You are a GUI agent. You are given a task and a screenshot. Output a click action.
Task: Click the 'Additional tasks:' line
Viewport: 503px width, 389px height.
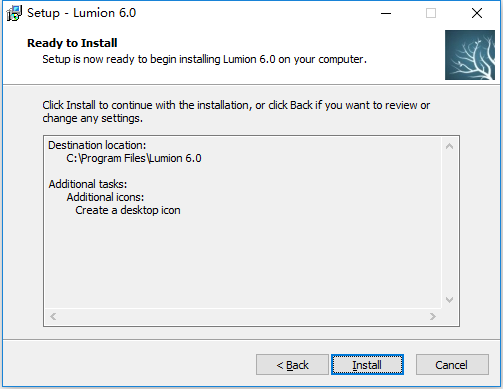(88, 184)
